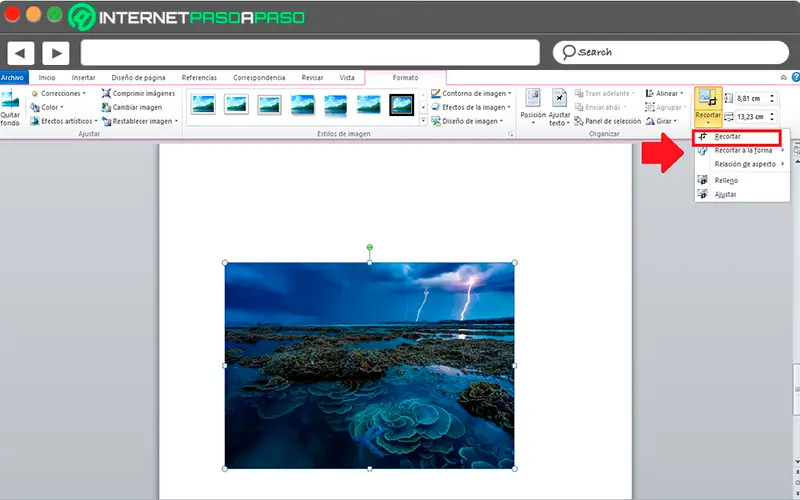The image size is (800, 500).
Task: Click Cambiar imagen
Action: tap(132, 107)
